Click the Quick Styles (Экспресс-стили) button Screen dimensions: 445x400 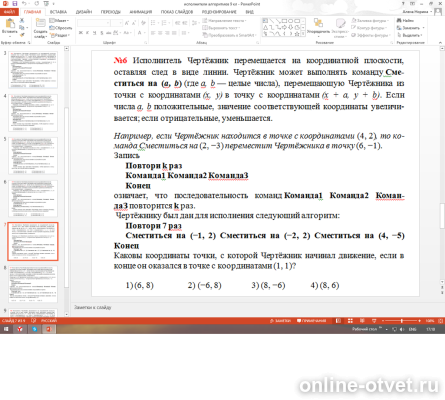point(340,28)
